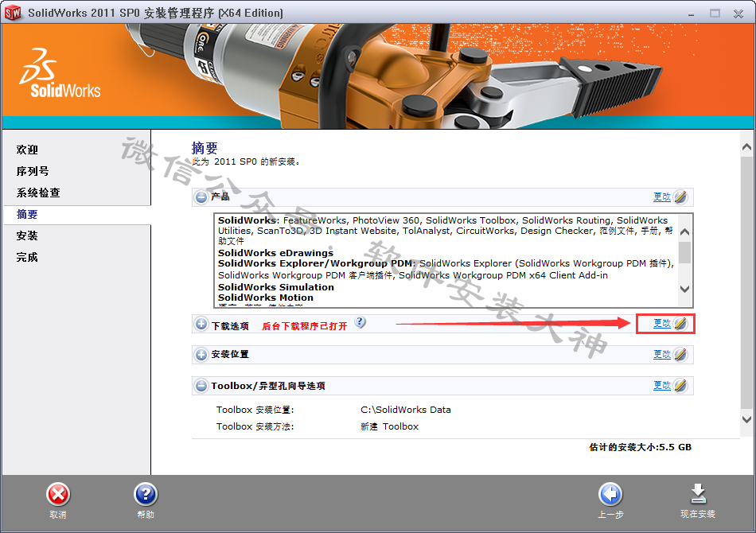Open Help (帮助) question mark icon
Viewport: 756px width, 533px height.
pos(145,495)
